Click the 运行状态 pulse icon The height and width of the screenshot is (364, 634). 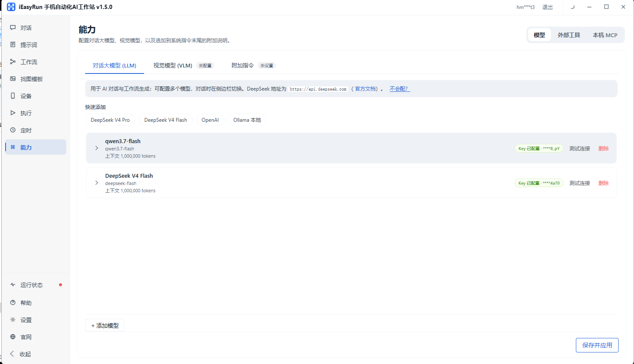pyautogui.click(x=13, y=285)
